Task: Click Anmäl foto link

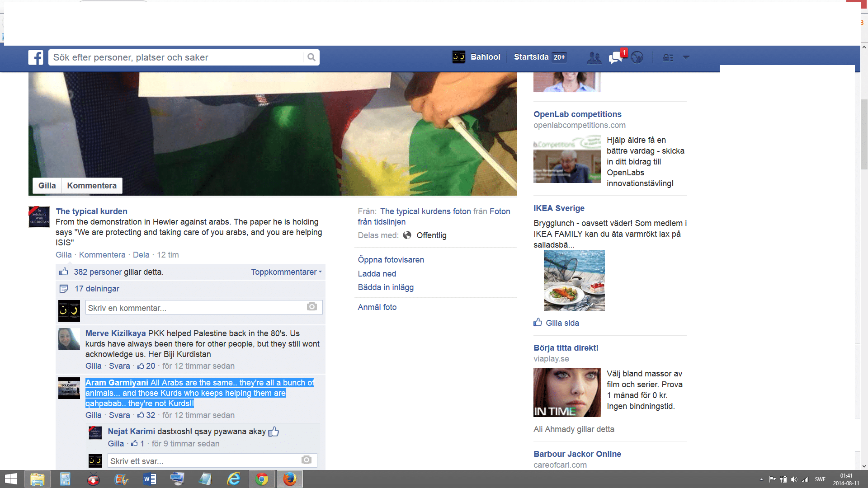Action: tap(377, 307)
